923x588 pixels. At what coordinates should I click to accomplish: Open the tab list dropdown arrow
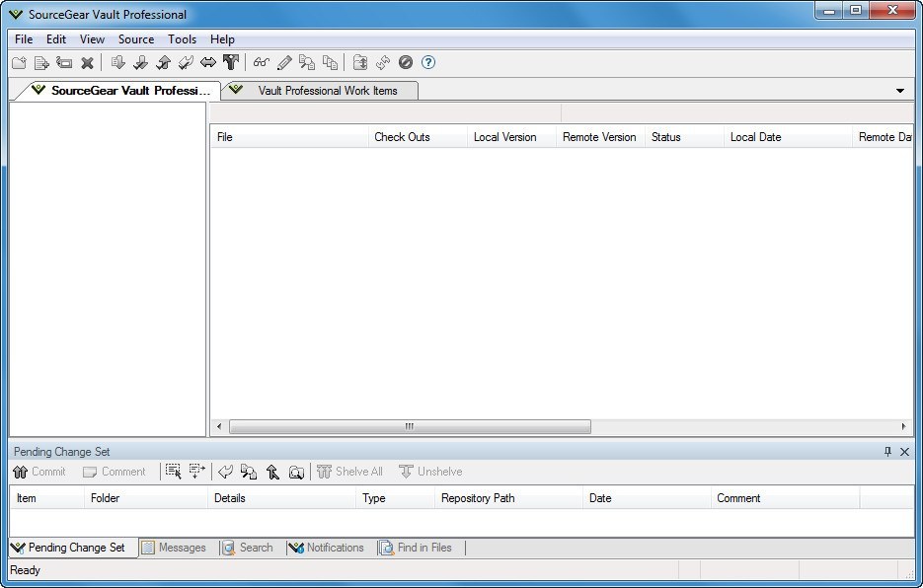click(x=900, y=91)
